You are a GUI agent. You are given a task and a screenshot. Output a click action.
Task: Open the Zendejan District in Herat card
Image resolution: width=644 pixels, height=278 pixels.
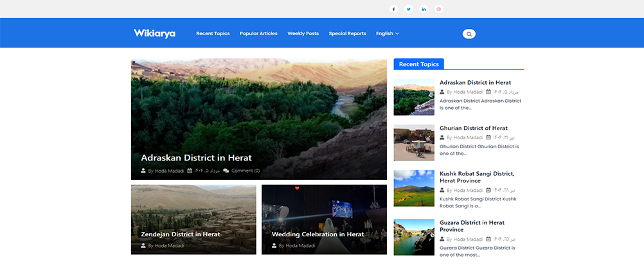click(x=181, y=234)
